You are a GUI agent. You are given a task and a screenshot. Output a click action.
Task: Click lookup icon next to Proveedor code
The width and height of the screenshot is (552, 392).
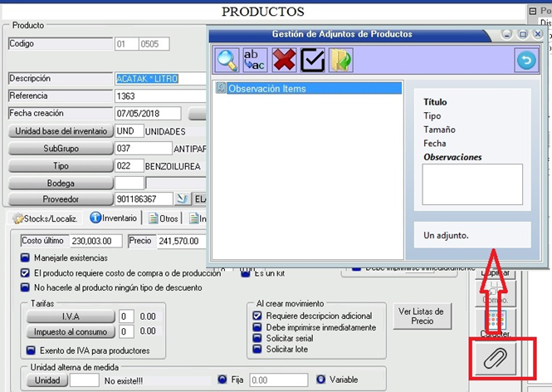[183, 199]
